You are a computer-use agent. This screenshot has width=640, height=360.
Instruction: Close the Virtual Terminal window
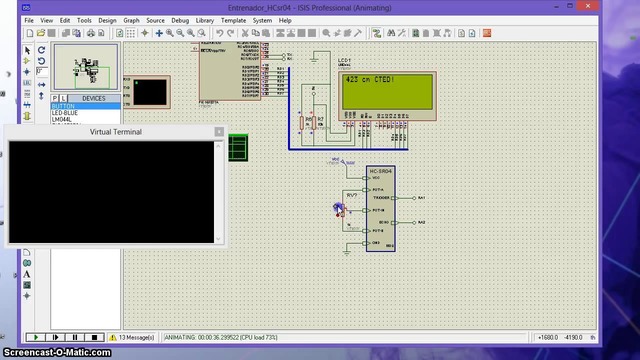tap(219, 131)
